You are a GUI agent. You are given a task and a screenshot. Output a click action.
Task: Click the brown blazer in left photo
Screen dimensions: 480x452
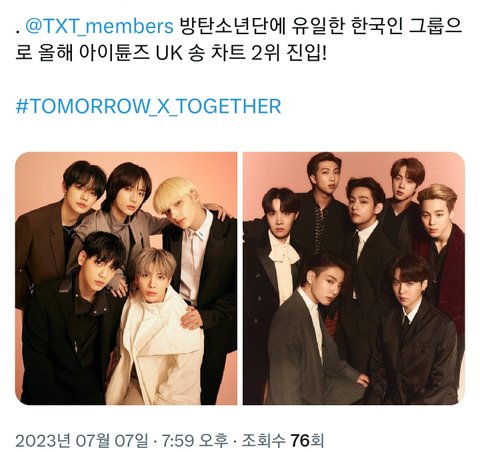[x=38, y=247]
